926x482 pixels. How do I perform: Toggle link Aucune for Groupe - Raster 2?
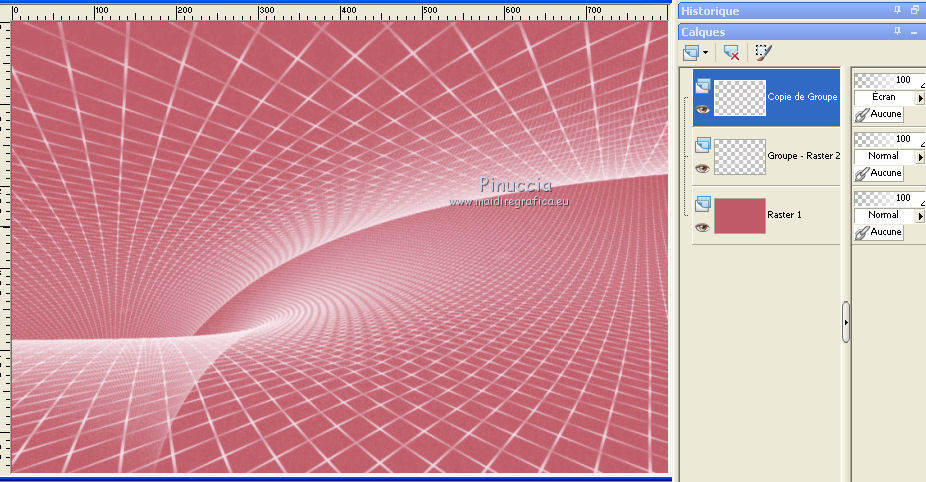tap(879, 174)
